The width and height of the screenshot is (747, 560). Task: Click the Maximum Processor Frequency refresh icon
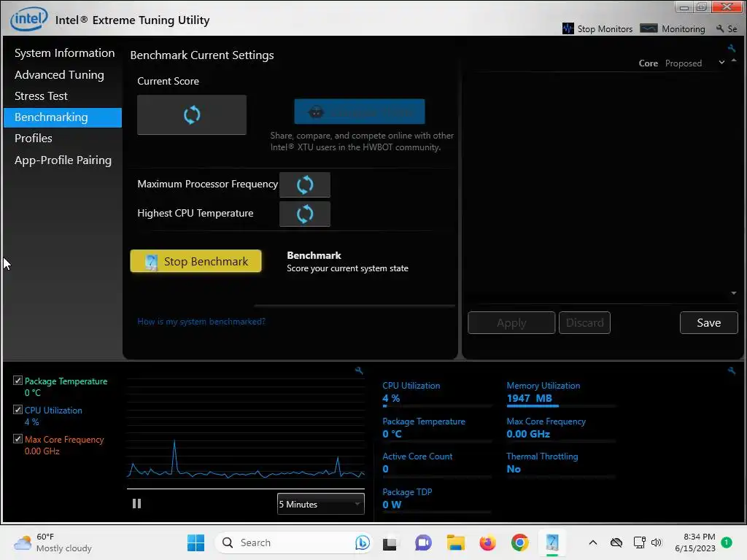[304, 184]
